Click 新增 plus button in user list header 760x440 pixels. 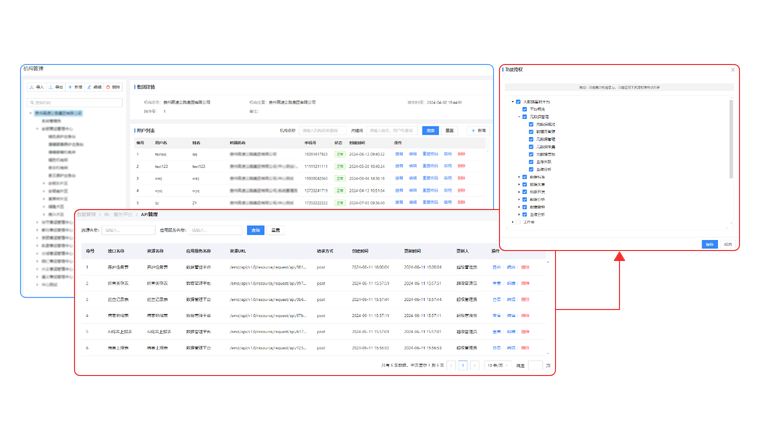point(479,131)
